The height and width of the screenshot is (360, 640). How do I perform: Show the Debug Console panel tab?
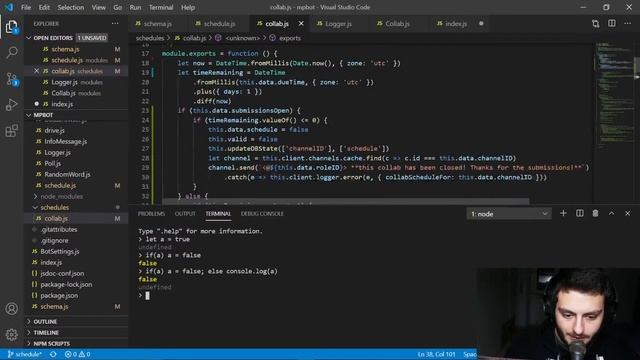262,214
